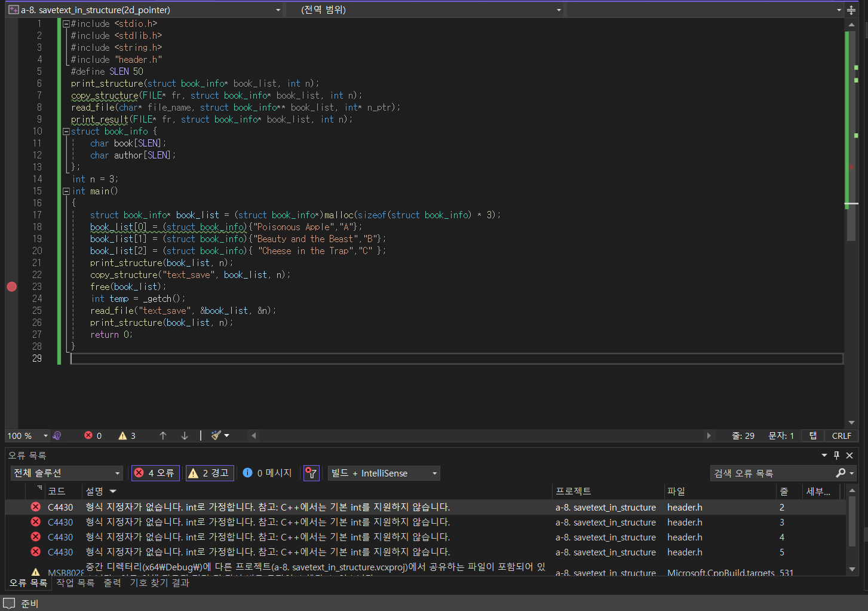
Task: Select the C4430 error row for header.h line 3
Action: (x=425, y=522)
